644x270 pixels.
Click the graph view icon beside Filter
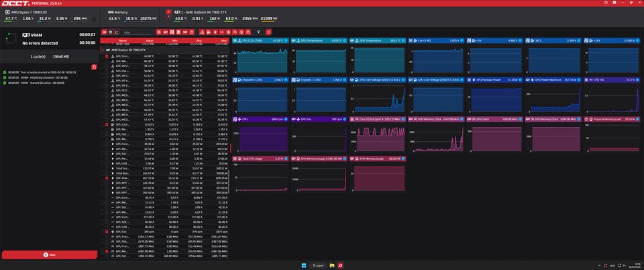[117, 32]
